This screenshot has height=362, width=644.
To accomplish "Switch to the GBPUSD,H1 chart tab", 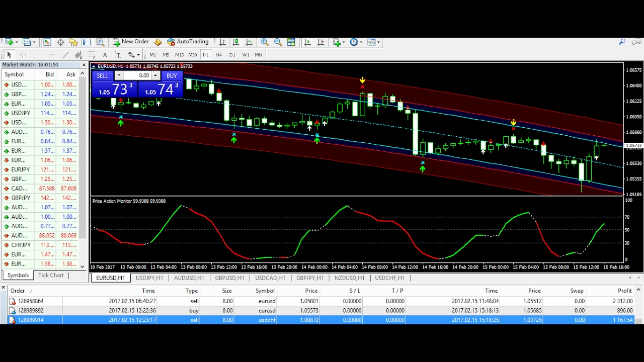I will tap(229, 278).
